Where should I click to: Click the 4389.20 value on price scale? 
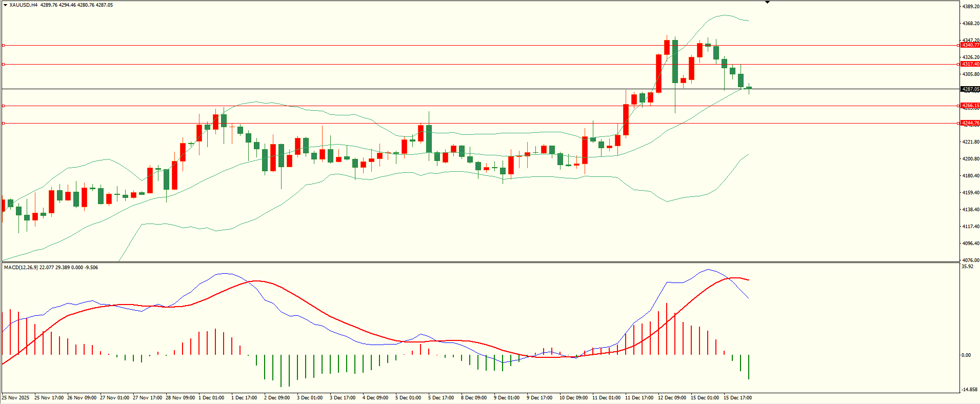(970, 7)
